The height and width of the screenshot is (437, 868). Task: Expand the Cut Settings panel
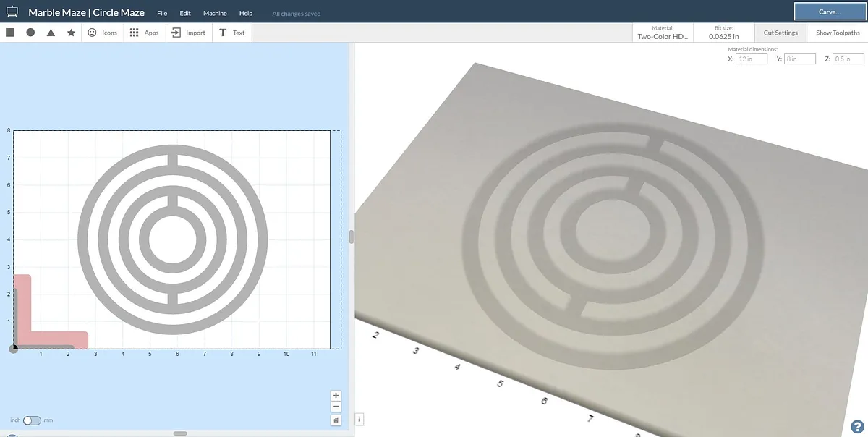780,33
